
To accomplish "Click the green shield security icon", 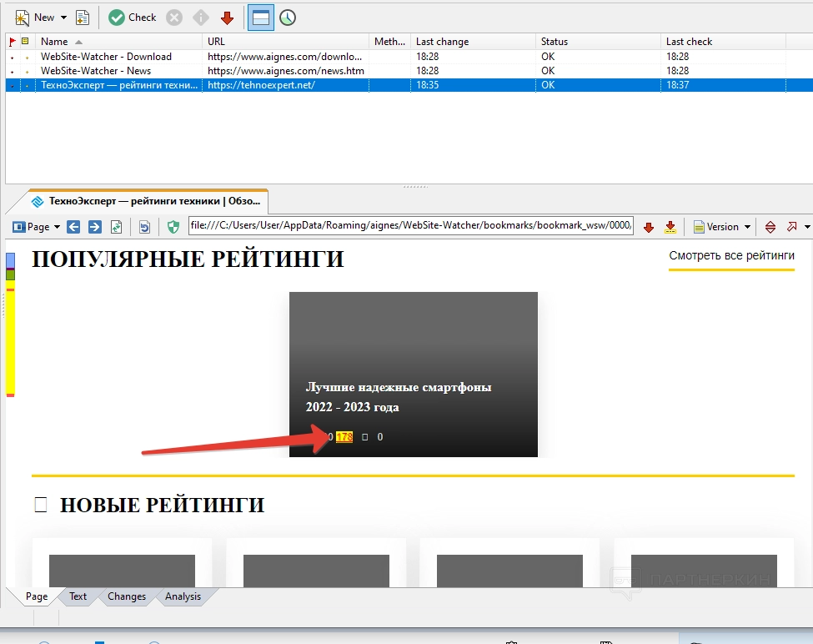I will coord(173,227).
